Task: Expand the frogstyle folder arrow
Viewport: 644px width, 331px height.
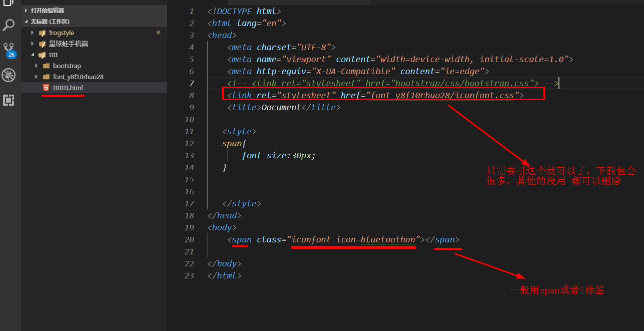Action: coord(33,33)
